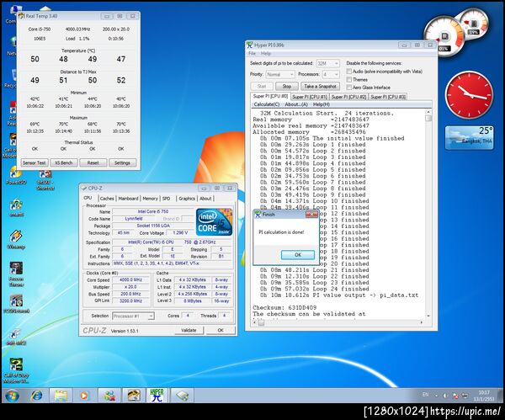Click the Stop button in Hyper PI
The height and width of the screenshot is (420, 505).
[x=287, y=87]
